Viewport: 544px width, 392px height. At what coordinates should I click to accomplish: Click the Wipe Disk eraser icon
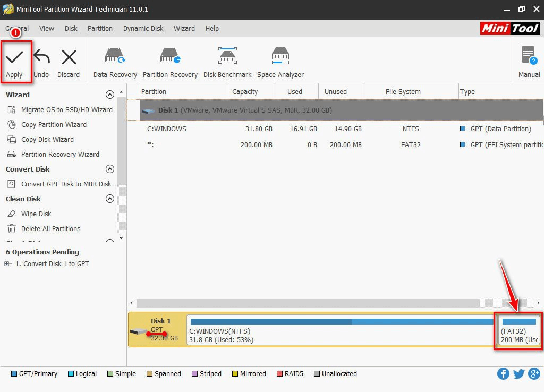tap(12, 214)
